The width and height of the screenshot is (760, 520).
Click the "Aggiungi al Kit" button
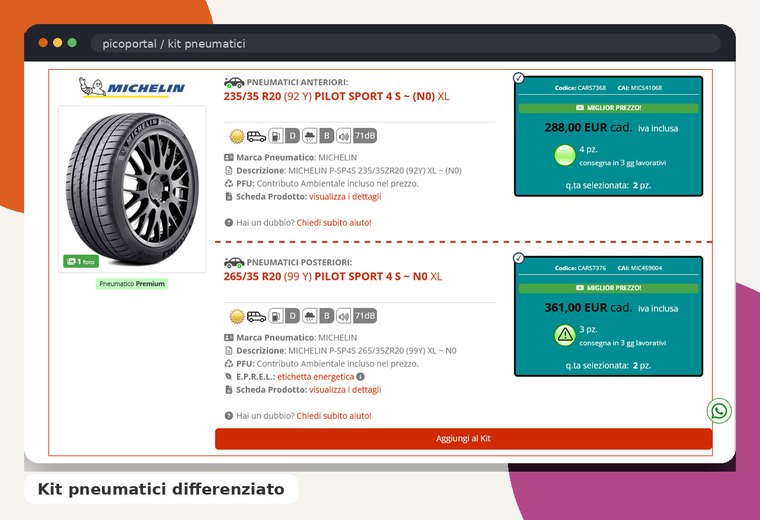tap(463, 439)
